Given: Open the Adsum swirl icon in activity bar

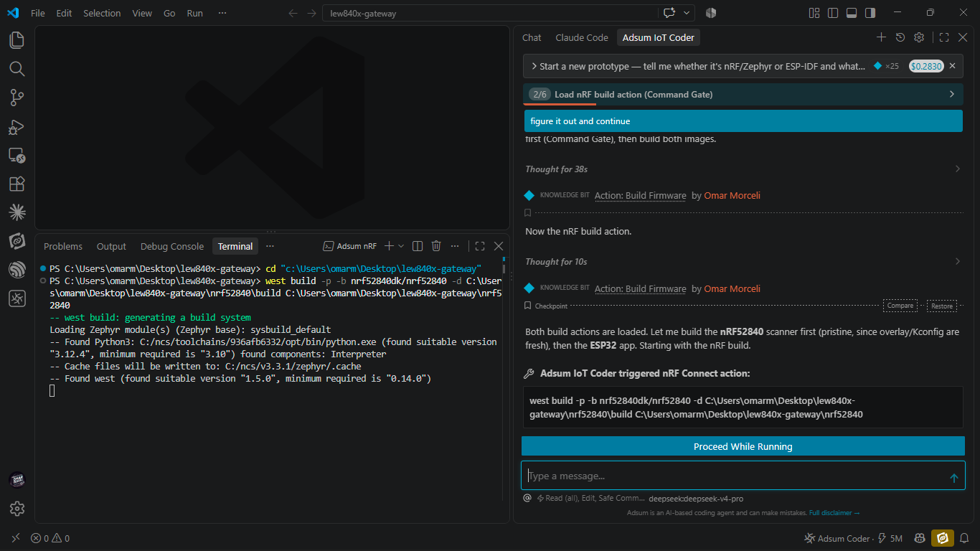Looking at the screenshot, I should pos(17,242).
